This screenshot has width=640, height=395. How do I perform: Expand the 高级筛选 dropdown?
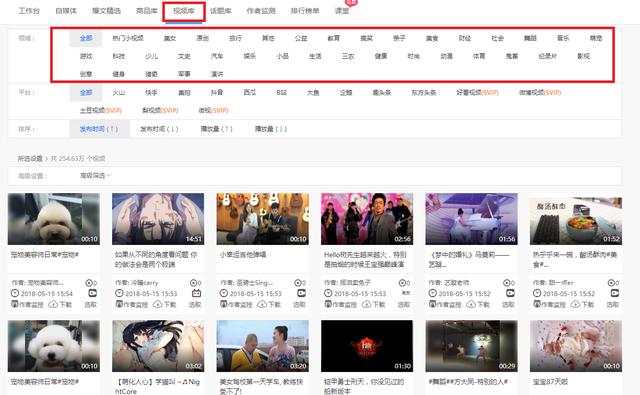[96, 175]
